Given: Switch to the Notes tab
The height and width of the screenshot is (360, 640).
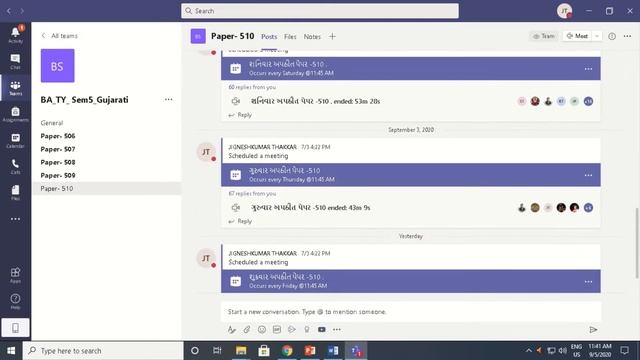Looking at the screenshot, I should click(x=312, y=37).
